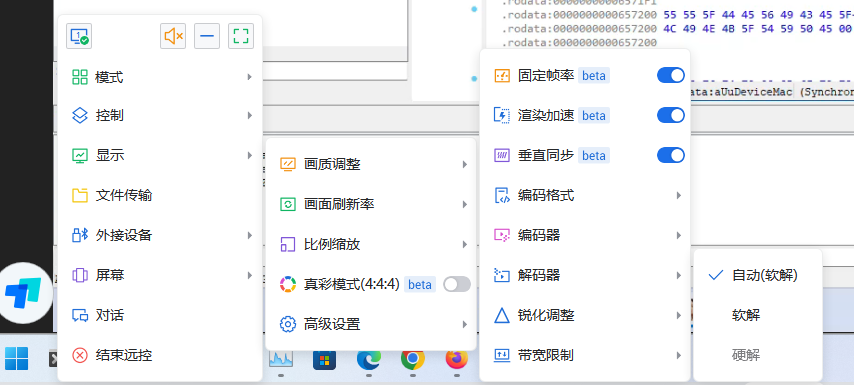Screen dimensions: 854x385
Task: Turn off the 固定帧率 switch
Action: pyautogui.click(x=670, y=76)
